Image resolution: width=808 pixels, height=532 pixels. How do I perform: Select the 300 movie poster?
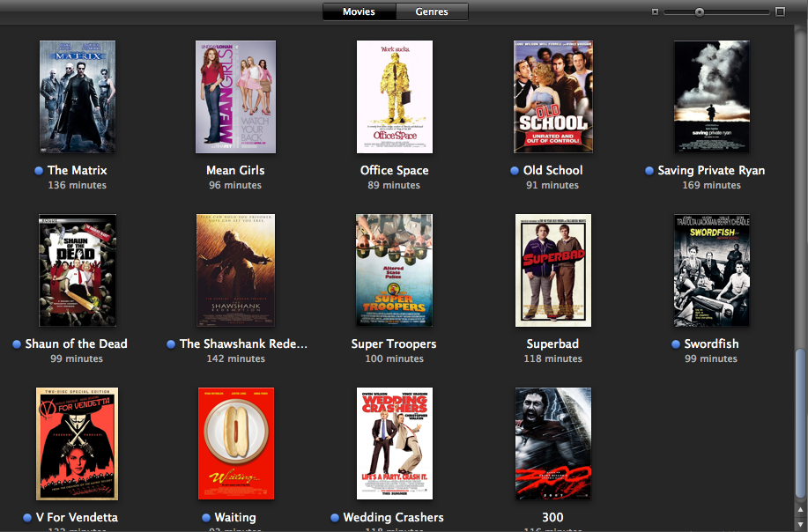(553, 443)
